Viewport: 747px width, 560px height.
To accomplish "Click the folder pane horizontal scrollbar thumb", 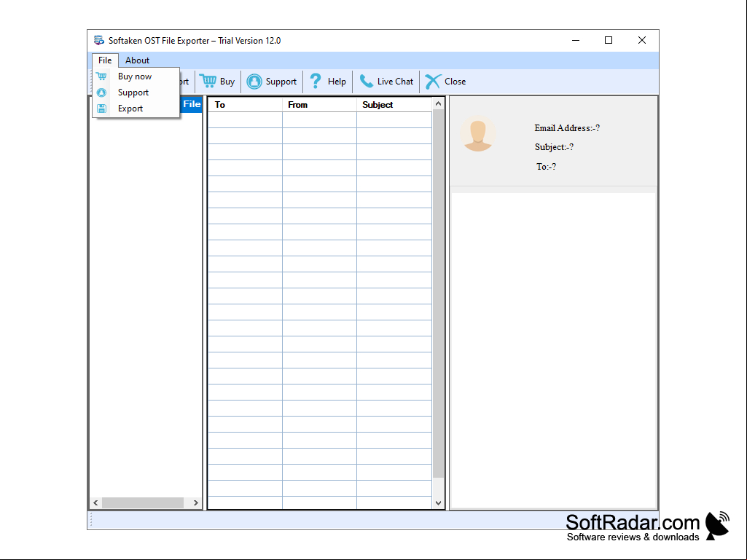I will [143, 503].
